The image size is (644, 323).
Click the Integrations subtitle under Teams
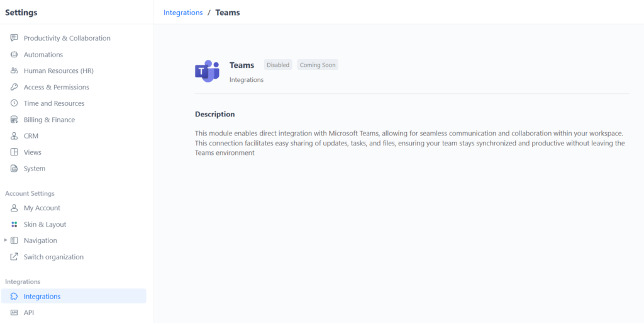tap(247, 80)
